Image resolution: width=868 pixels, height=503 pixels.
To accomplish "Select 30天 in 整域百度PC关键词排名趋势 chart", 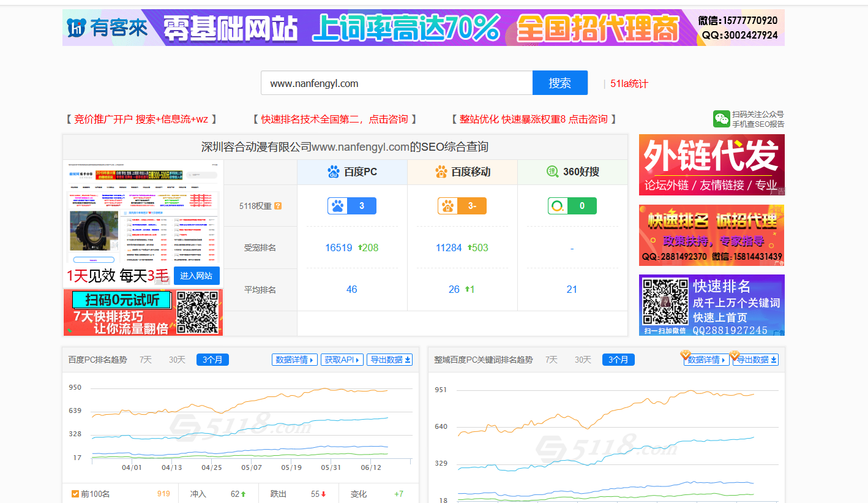I will click(x=583, y=360).
